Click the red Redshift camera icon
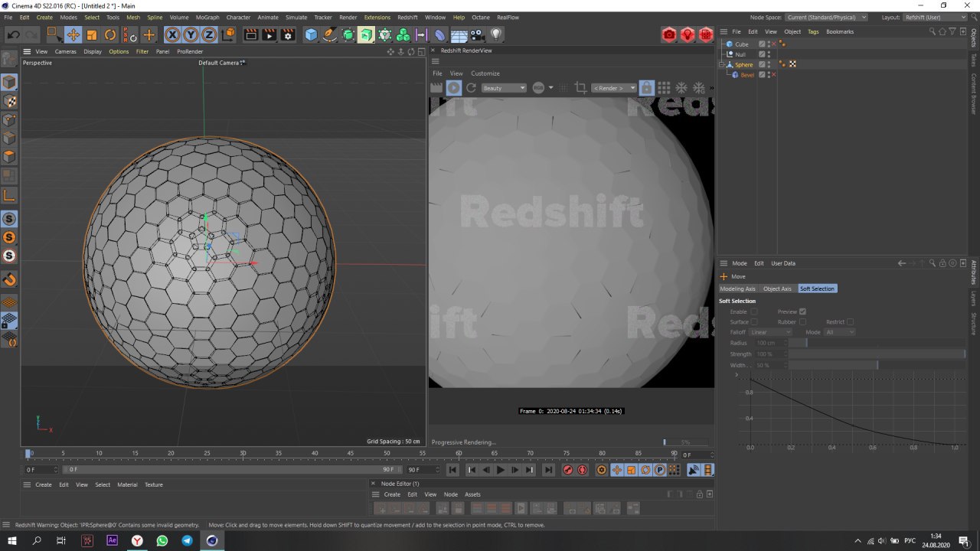 669,34
